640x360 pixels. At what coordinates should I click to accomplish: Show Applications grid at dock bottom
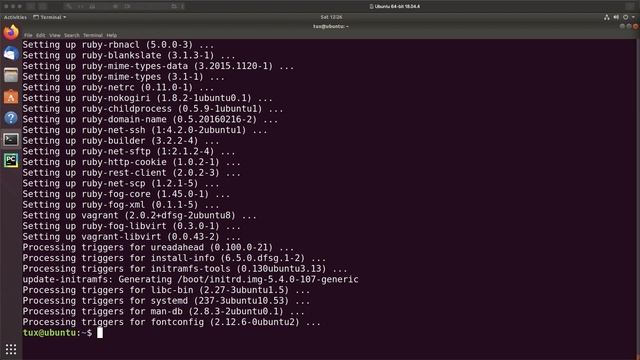pos(11,349)
